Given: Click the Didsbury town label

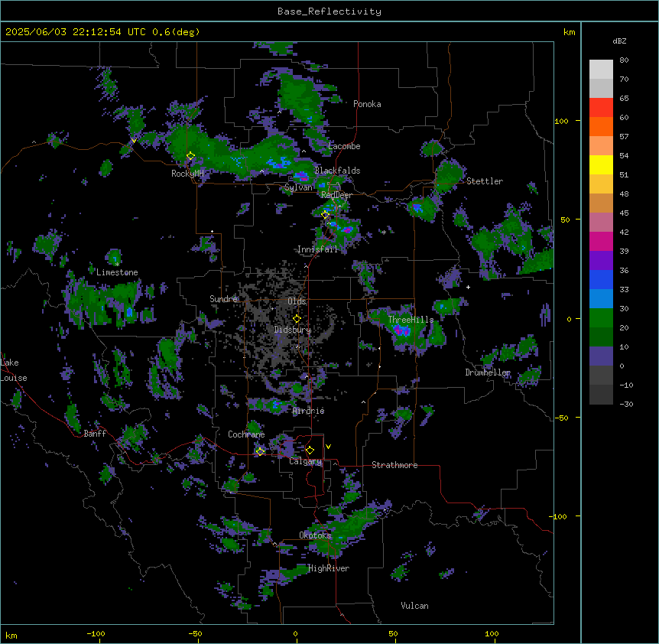Looking at the screenshot, I should pos(293,330).
